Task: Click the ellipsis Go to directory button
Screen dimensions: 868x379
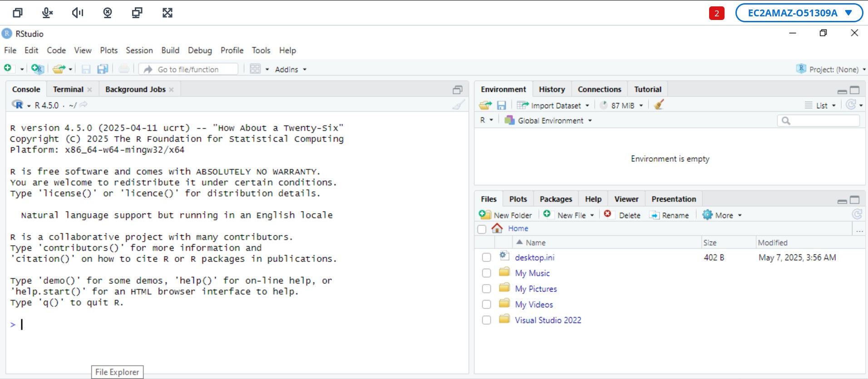Action: click(x=859, y=230)
